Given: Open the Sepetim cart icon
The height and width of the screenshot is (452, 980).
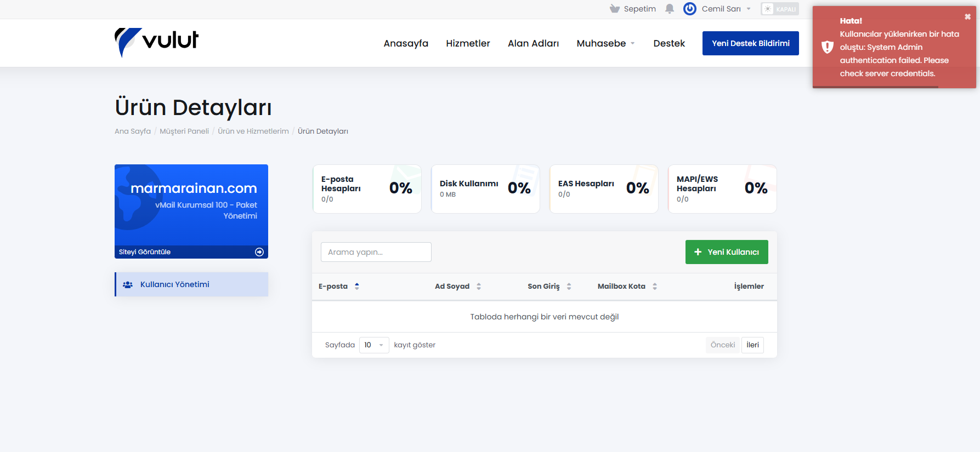Looking at the screenshot, I should tap(615, 9).
